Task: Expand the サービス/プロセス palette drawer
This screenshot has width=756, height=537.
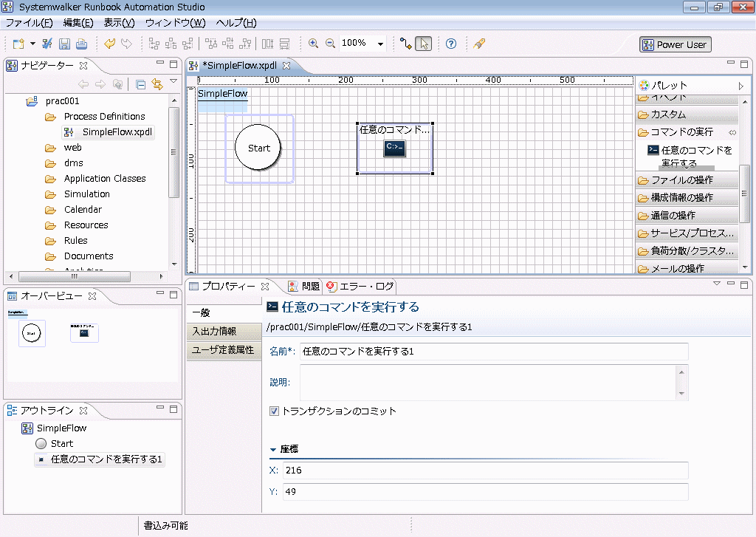Action: 687,233
